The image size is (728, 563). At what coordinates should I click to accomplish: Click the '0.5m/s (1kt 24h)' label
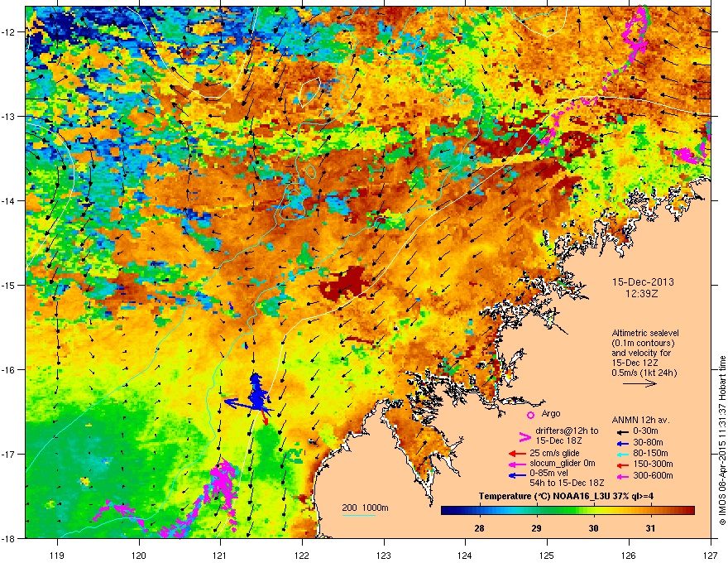tap(644, 373)
